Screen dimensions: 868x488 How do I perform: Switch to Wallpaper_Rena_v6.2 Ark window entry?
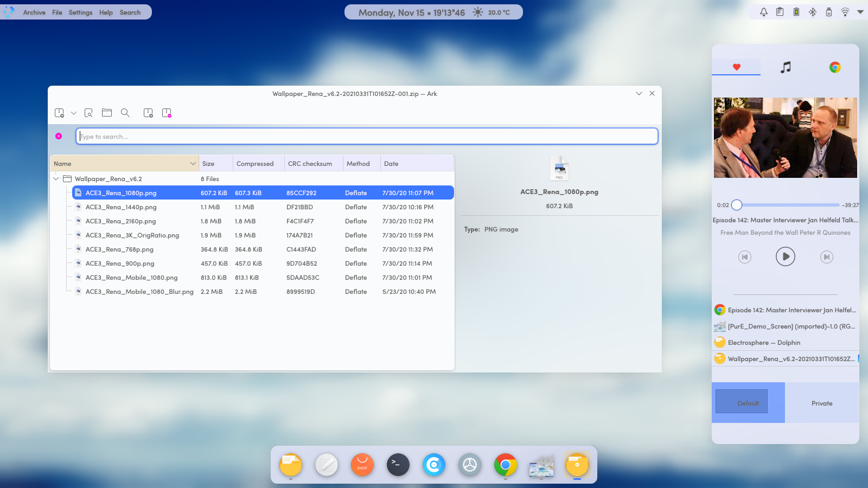(786, 358)
